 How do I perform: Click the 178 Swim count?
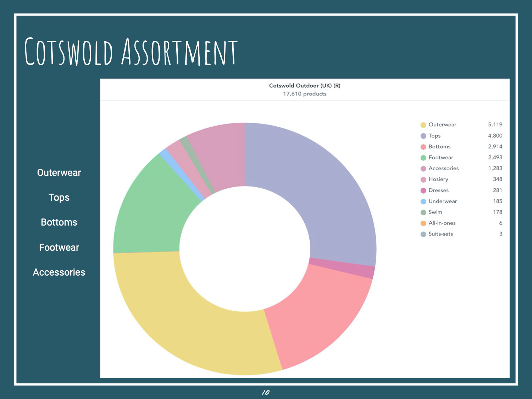pos(498,212)
